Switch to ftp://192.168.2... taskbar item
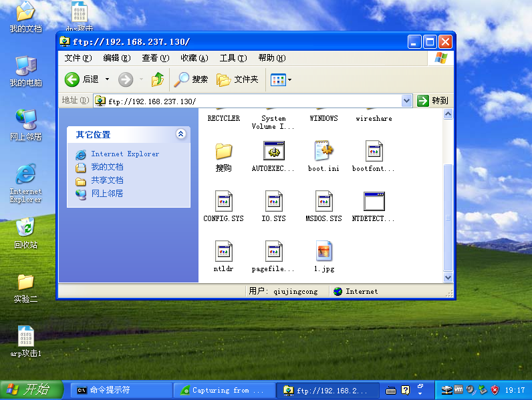The height and width of the screenshot is (400, 532). [x=327, y=390]
